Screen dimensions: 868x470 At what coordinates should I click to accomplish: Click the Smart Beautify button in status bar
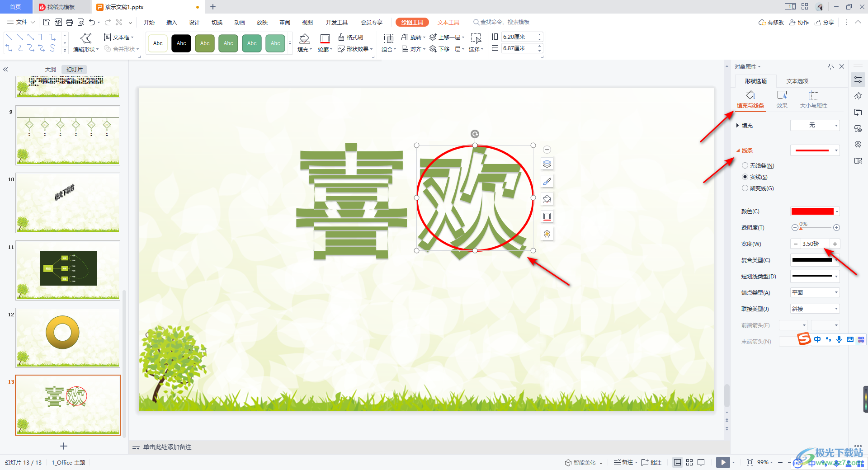[x=583, y=462]
